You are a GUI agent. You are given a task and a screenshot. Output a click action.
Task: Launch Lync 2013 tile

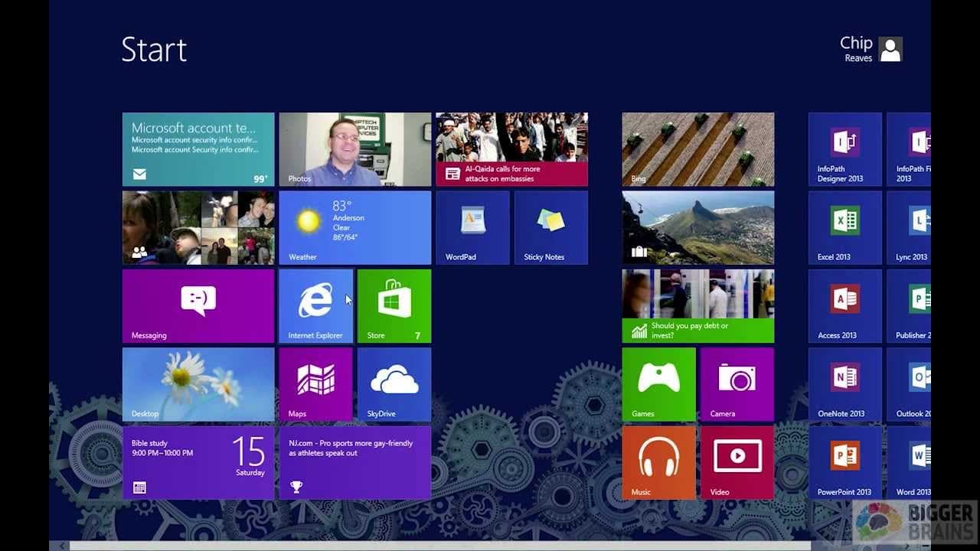[x=909, y=228]
